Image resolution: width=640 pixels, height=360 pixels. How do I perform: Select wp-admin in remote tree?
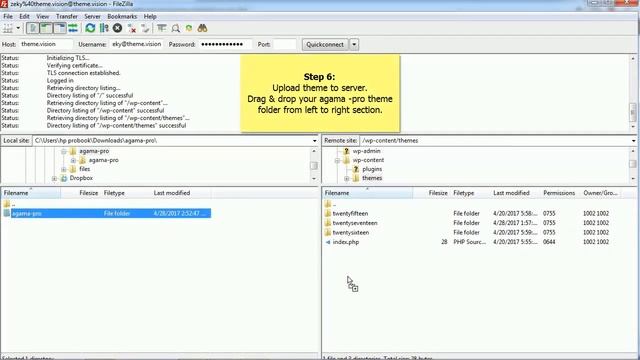click(367, 151)
